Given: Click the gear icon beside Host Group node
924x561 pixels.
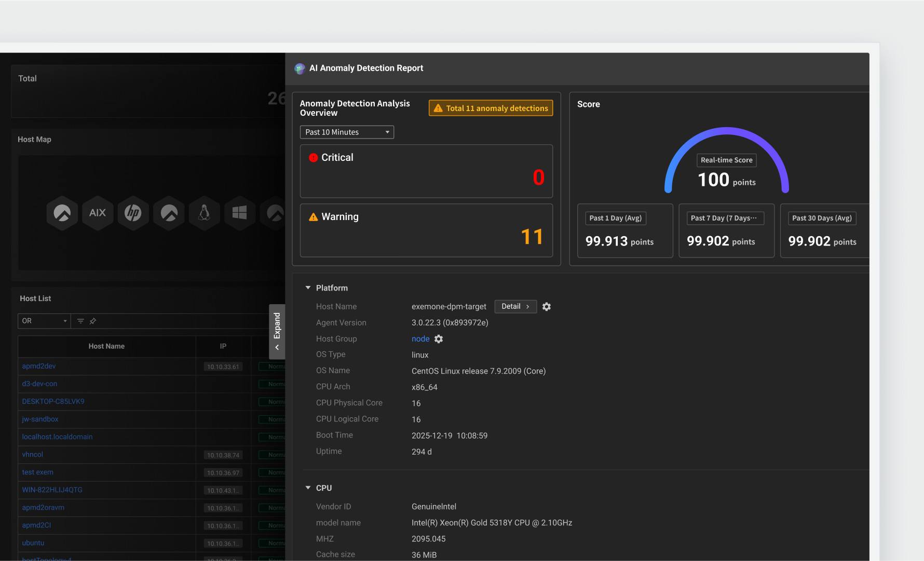Looking at the screenshot, I should [439, 339].
